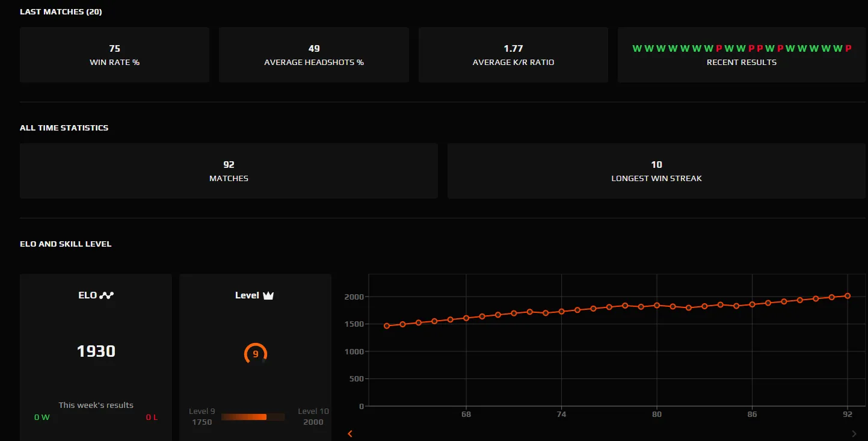
Task: Click the red 0 L weekly result label
Action: click(151, 417)
